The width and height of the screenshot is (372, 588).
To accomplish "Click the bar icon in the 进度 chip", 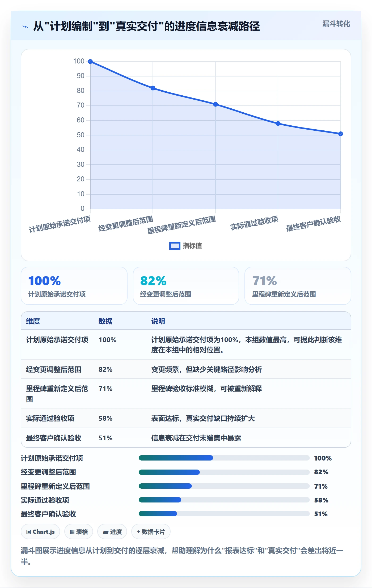I will [106, 532].
